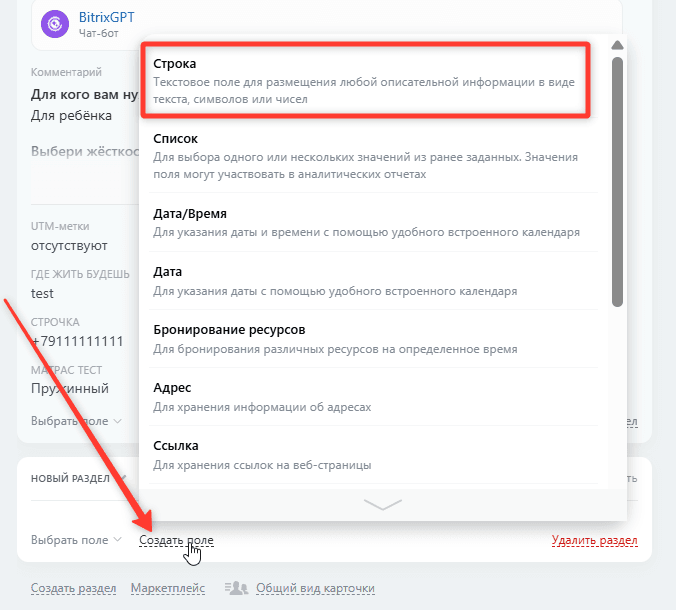Open the Маркетплейс link
Screen dimensions: 676x610
[x=168, y=588]
